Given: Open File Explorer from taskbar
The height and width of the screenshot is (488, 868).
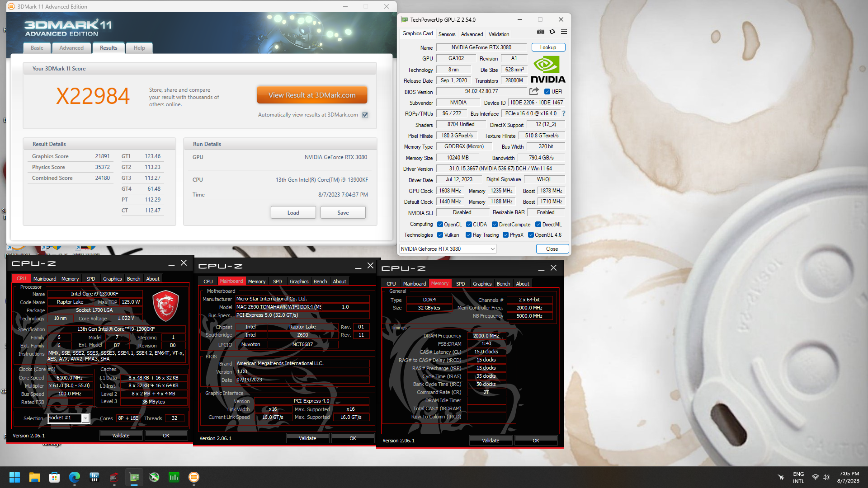Looking at the screenshot, I should coord(35,477).
